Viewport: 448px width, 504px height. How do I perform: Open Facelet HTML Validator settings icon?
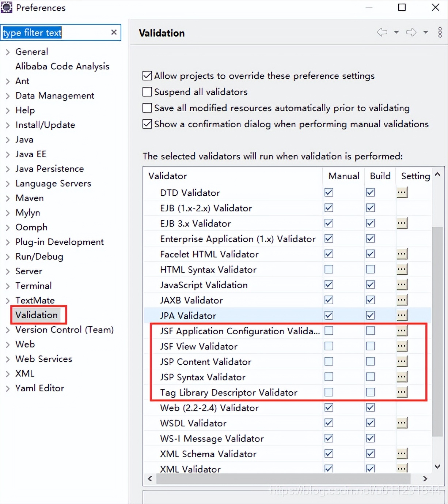[x=402, y=253]
